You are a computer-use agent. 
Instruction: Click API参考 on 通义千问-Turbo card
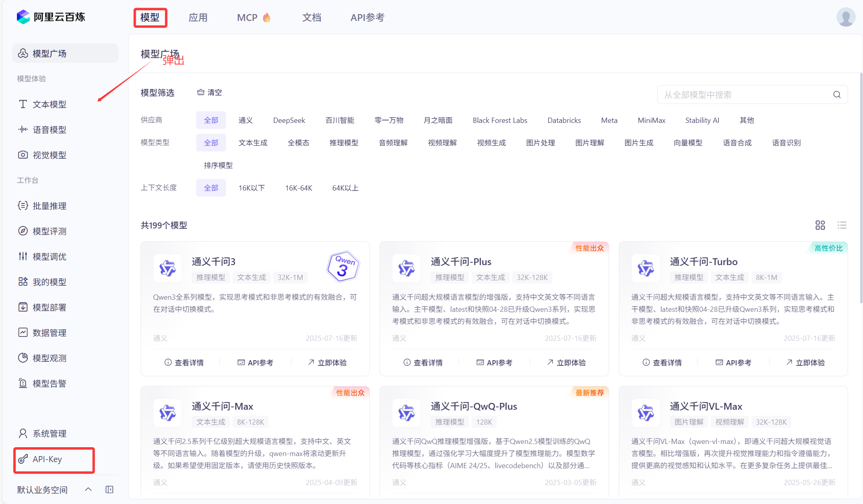click(734, 363)
